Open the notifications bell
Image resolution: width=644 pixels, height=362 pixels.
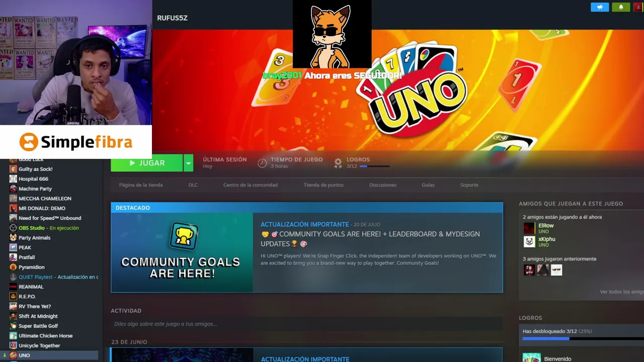point(621,7)
